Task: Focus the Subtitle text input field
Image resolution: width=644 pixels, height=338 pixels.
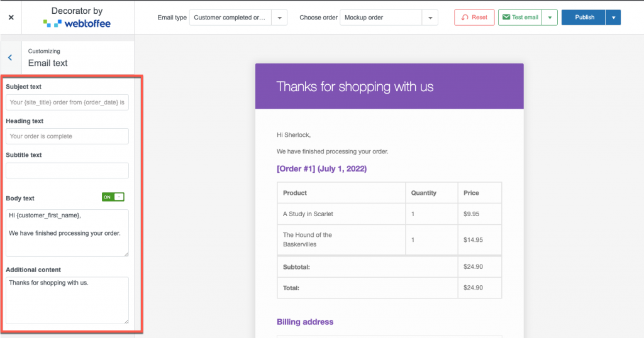Action: click(67, 171)
